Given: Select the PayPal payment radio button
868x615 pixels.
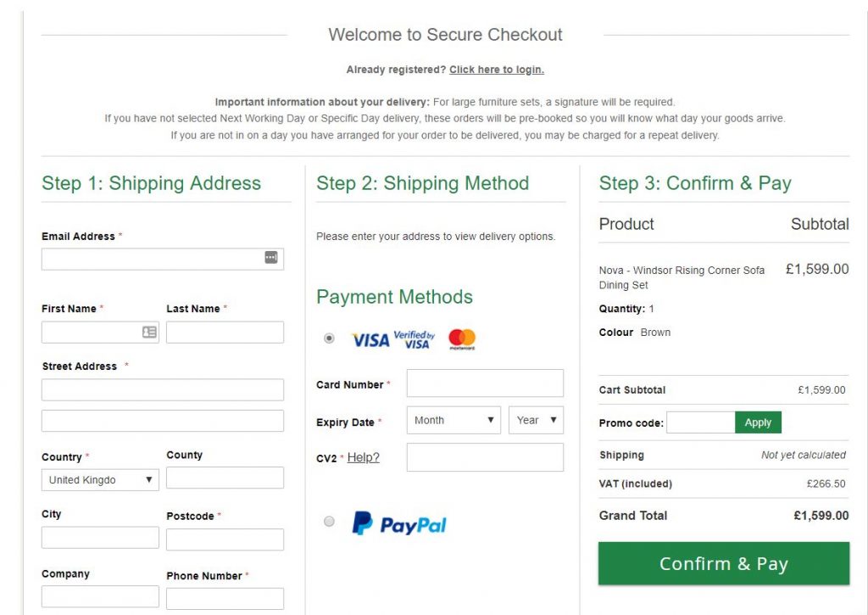Looking at the screenshot, I should [x=329, y=522].
